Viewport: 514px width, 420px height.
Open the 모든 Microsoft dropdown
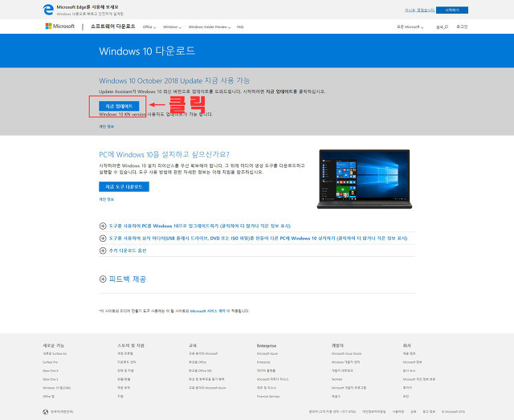point(410,27)
